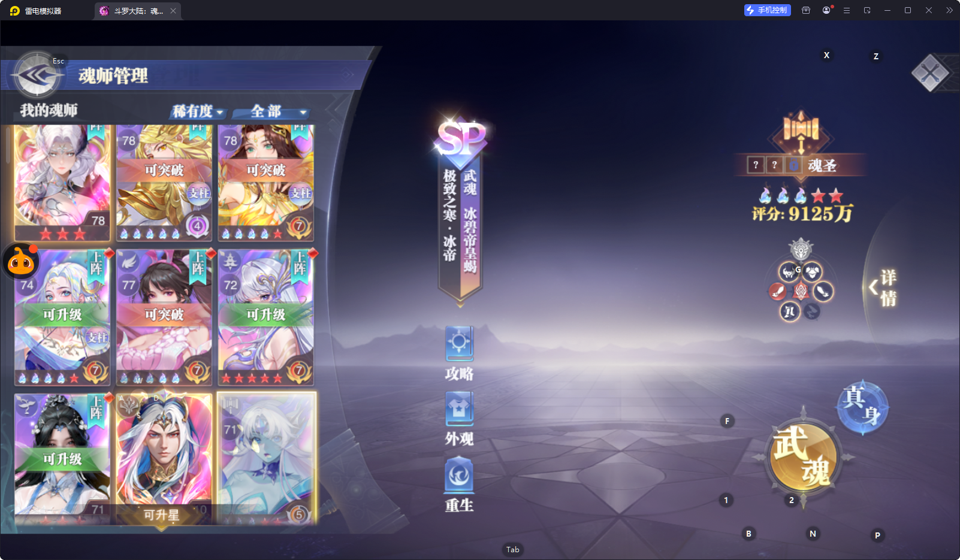Image resolution: width=960 pixels, height=560 pixels.
Task: Close the panel with the diamond X button
Action: tap(930, 73)
